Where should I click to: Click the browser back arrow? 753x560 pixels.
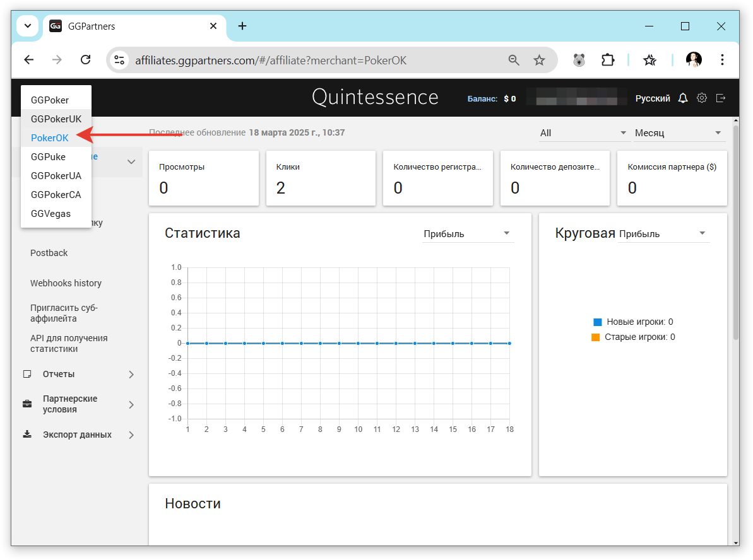29,60
